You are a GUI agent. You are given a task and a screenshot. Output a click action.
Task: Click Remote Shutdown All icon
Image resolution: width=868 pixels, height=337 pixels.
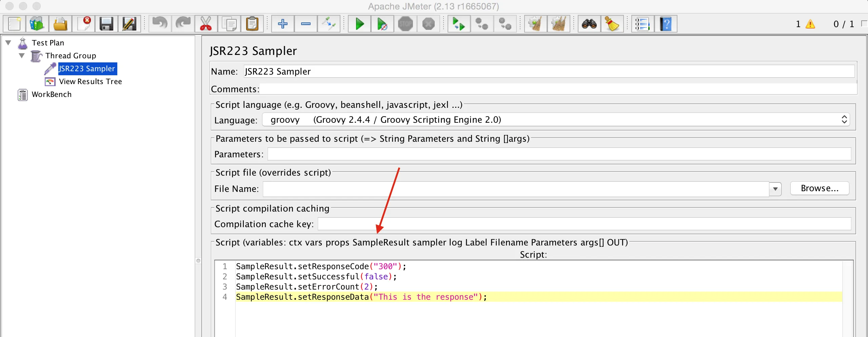click(x=505, y=24)
